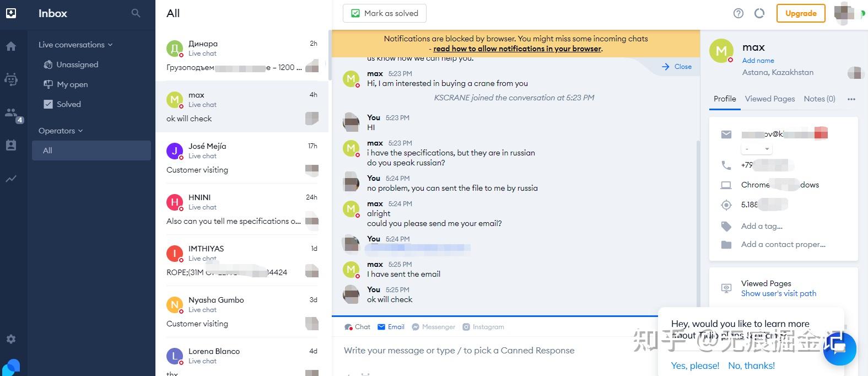This screenshot has height=376, width=868.
Task: Open the inbox search icon
Action: [x=136, y=13]
